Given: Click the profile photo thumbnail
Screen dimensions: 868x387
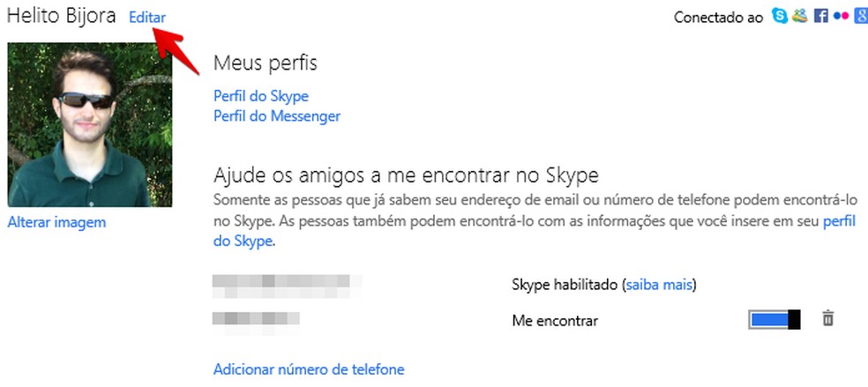Looking at the screenshot, I should click(89, 125).
